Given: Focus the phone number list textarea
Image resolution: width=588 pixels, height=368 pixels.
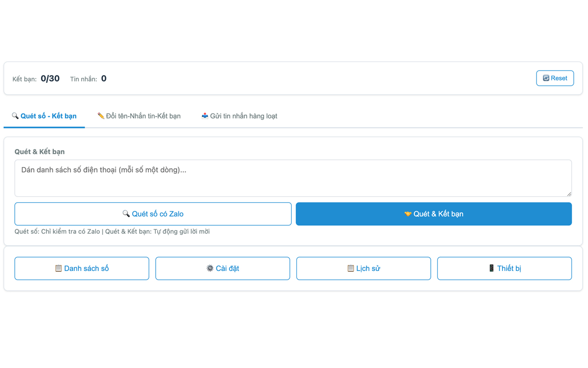Looking at the screenshot, I should click(293, 178).
